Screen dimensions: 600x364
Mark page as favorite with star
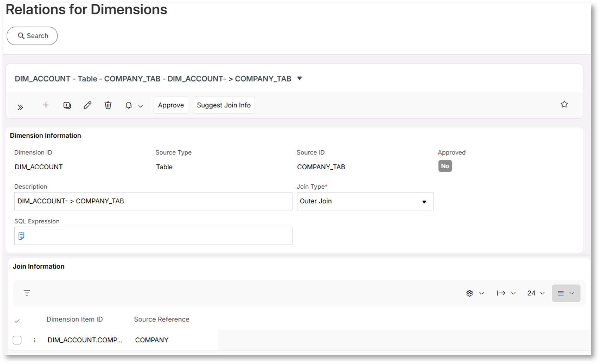coord(564,104)
